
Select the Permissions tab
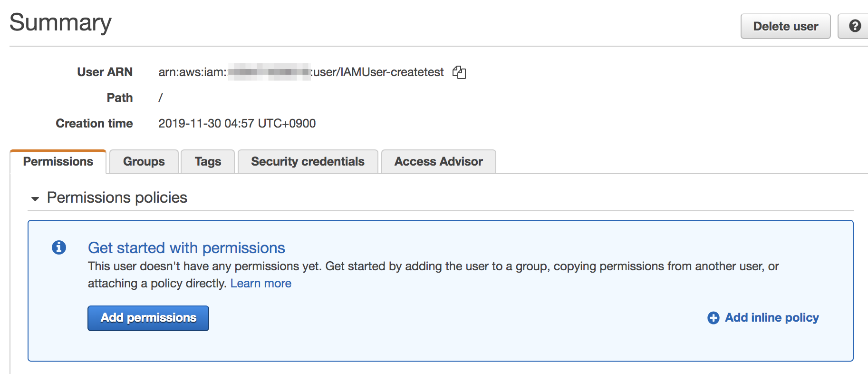tap(58, 162)
